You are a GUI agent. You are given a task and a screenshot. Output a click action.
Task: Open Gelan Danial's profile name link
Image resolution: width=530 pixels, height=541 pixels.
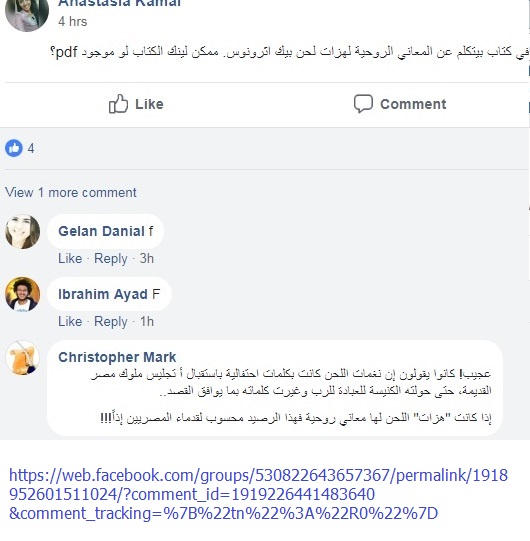[101, 231]
